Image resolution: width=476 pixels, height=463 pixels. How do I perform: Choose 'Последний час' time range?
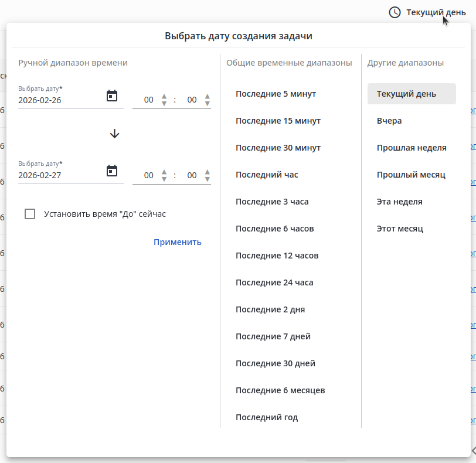(x=267, y=175)
